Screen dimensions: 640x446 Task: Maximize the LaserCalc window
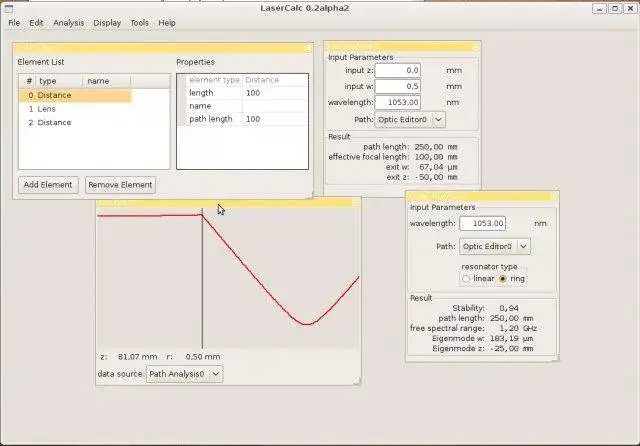pos(615,8)
